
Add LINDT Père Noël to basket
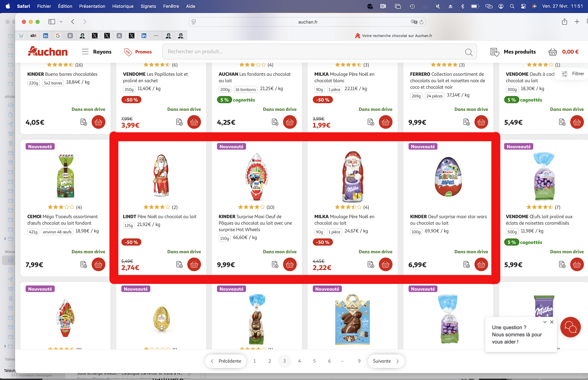(194, 265)
